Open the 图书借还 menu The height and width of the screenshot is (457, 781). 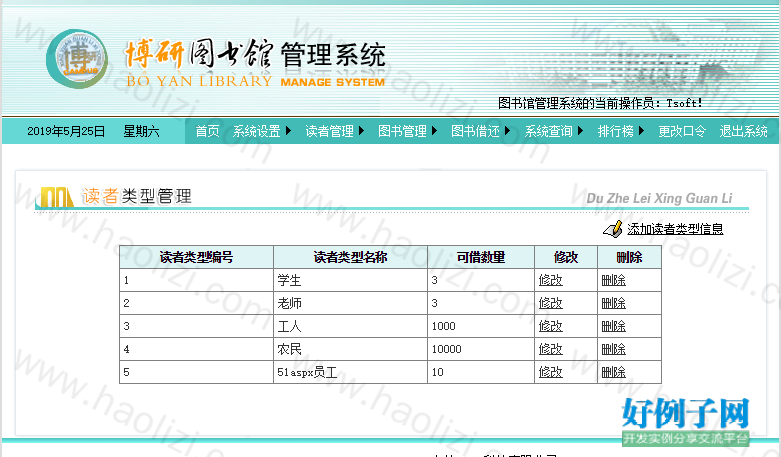(475, 131)
